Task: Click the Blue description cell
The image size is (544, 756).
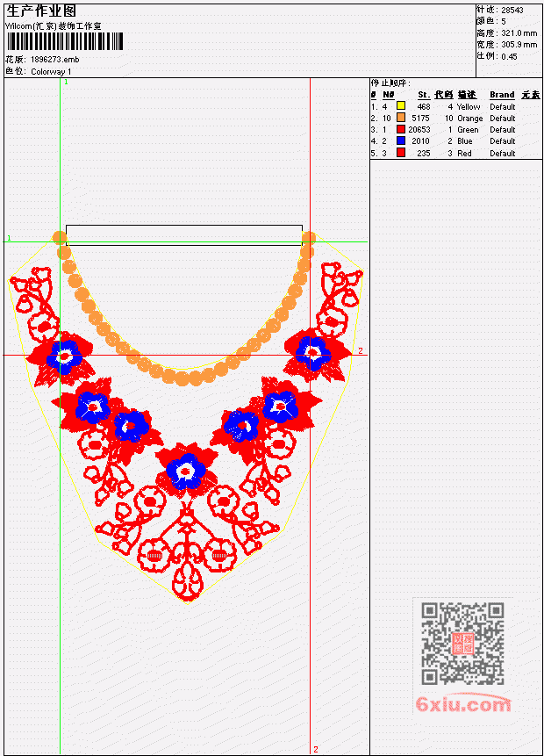Action: [x=464, y=141]
